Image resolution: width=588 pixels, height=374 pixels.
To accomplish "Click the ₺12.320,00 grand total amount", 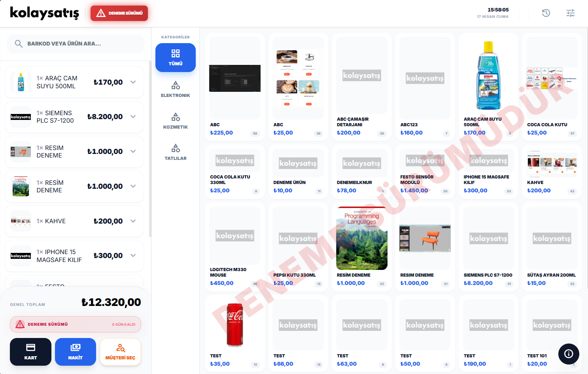I will pos(111,302).
